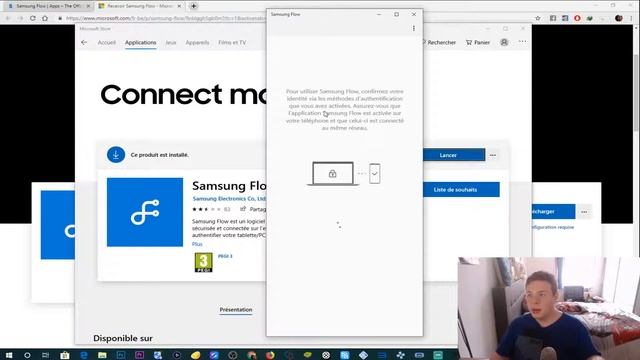Close the Recevoir Samsung Flow browser tab
Image resolution: width=640 pixels, height=360 pixels.
(x=179, y=6)
